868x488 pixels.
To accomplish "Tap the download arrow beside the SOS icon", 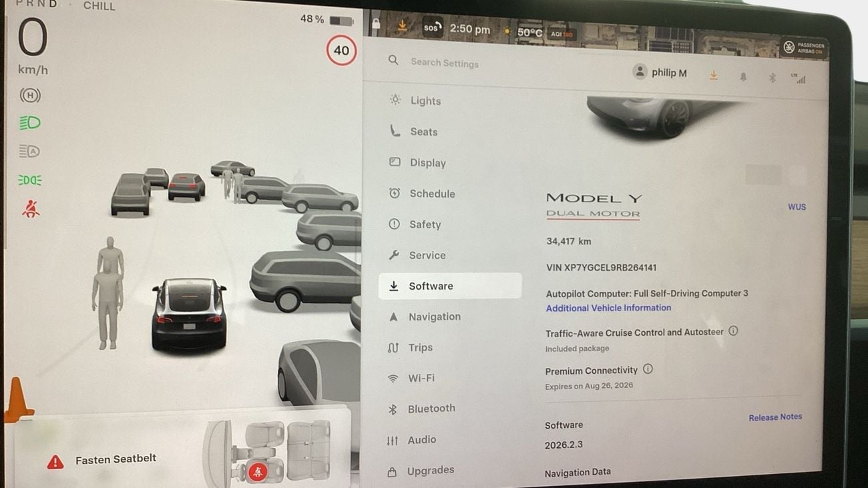I will [402, 25].
